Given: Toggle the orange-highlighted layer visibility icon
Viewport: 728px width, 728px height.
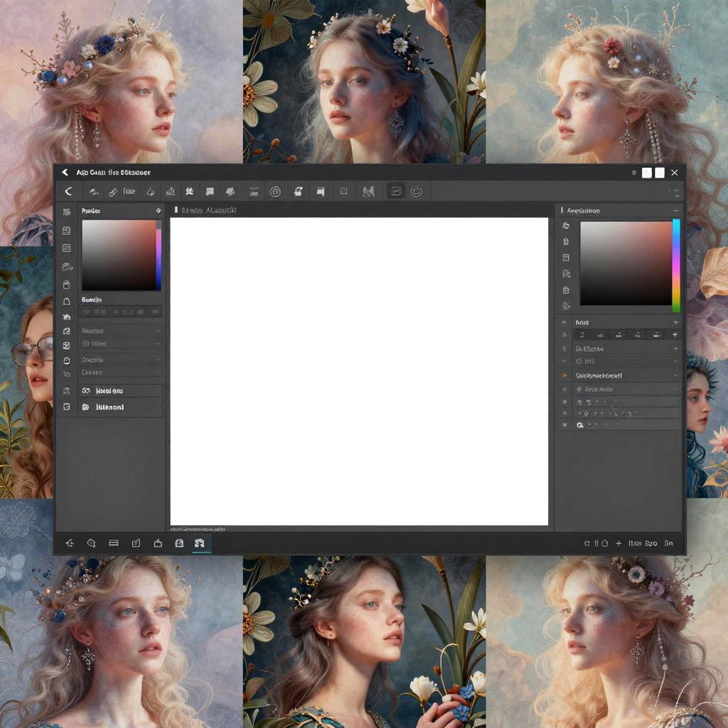Looking at the screenshot, I should click(565, 375).
